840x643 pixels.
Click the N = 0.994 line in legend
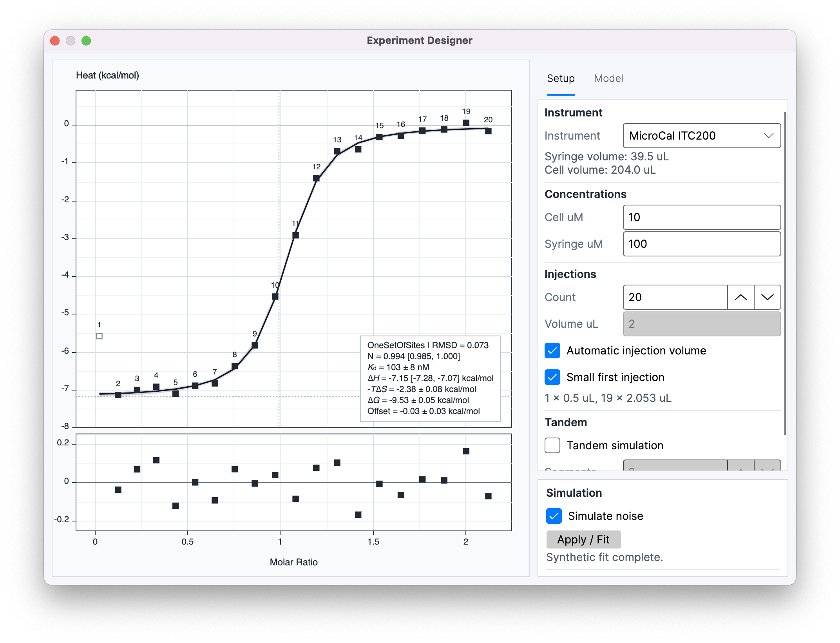413,356
